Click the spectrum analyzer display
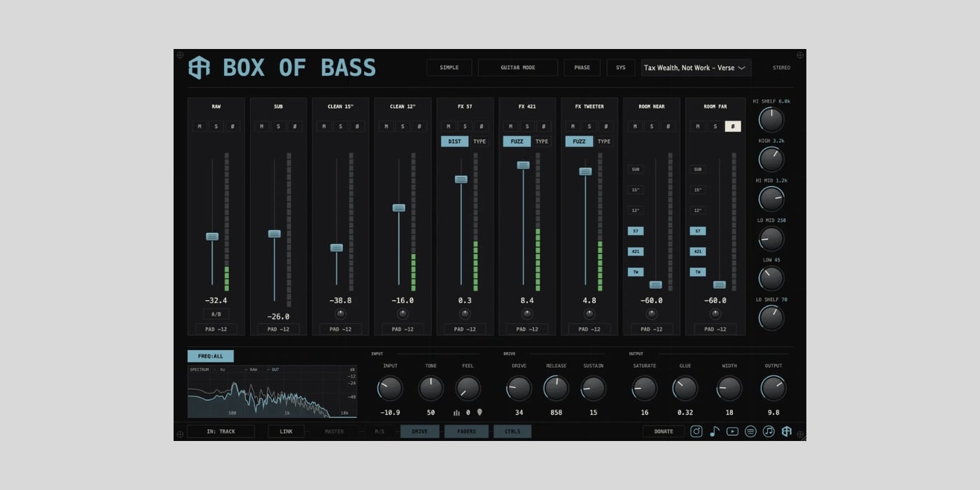Image resolution: width=980 pixels, height=490 pixels. click(272, 391)
